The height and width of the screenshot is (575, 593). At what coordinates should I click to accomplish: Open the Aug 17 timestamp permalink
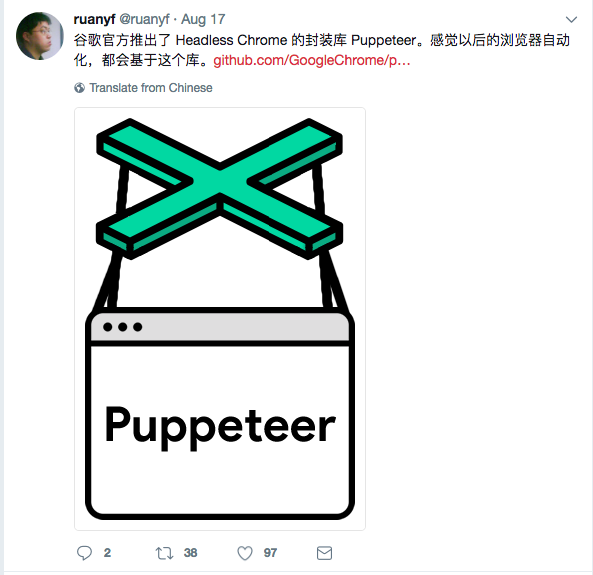pos(203,19)
